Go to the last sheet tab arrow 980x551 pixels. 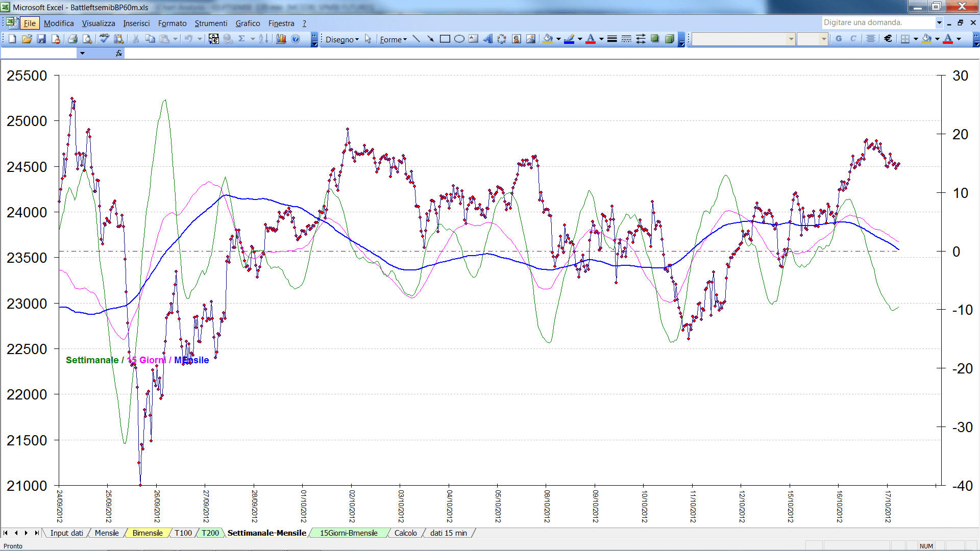tap(36, 533)
